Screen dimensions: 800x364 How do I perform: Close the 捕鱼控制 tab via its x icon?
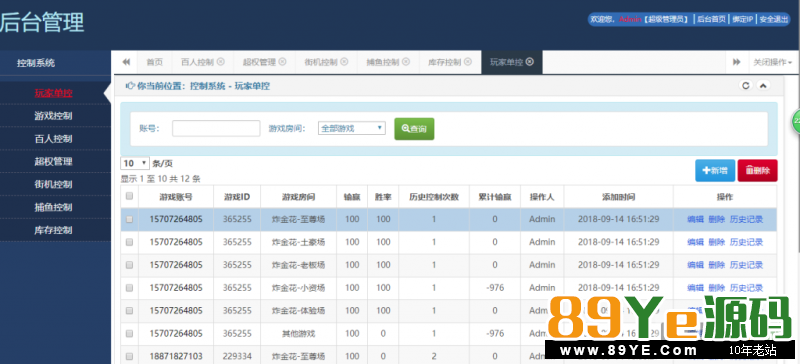(x=406, y=62)
